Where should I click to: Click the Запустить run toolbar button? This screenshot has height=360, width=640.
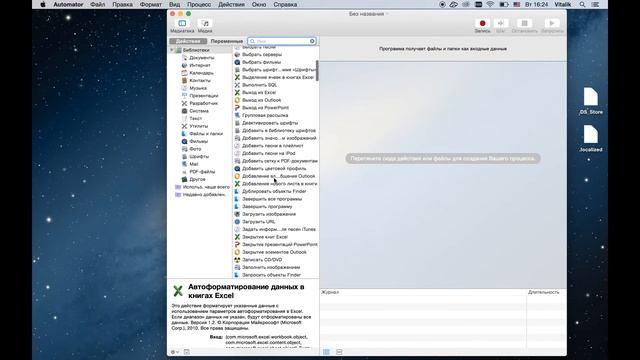coord(552,25)
